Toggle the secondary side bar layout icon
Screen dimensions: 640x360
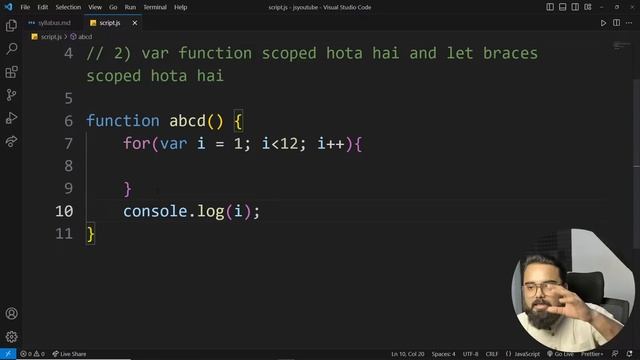[x=575, y=7]
